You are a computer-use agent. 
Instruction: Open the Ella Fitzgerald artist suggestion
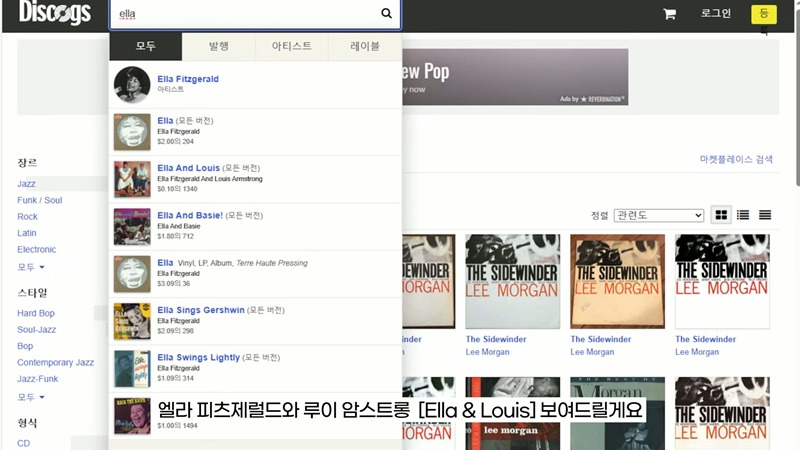[255, 85]
